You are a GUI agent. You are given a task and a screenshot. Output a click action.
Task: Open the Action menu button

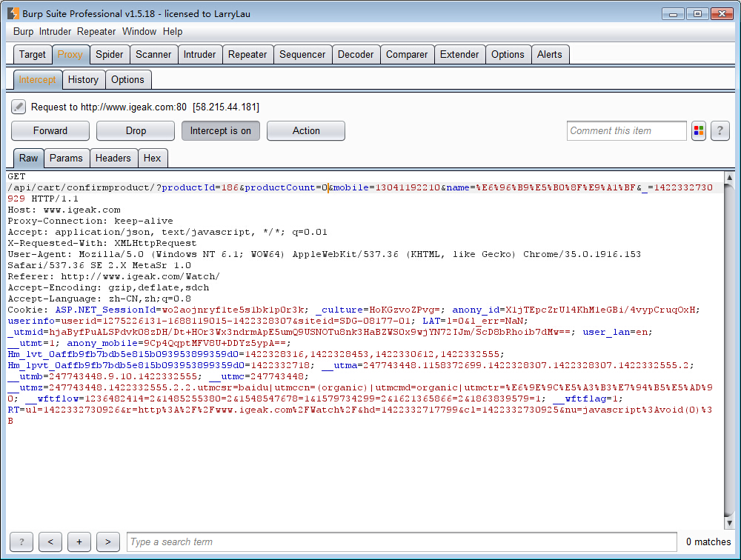tap(306, 131)
